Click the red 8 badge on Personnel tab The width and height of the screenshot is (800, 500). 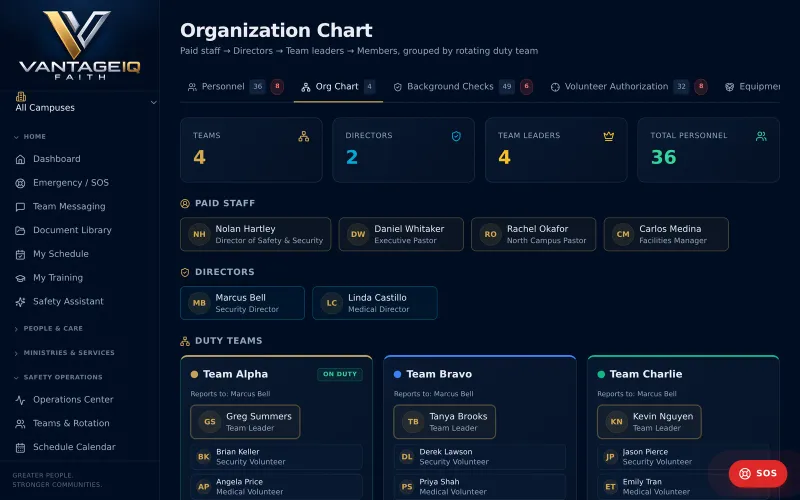[x=277, y=87]
